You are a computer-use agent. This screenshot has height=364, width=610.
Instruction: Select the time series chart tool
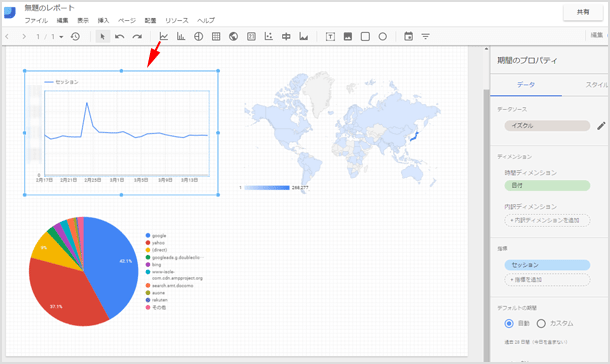point(164,37)
